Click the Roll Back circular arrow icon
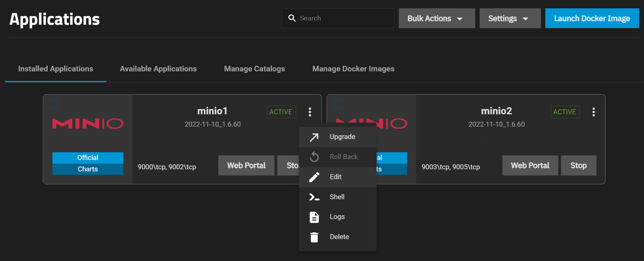Viewport: 644px width, 261px height. tap(314, 157)
